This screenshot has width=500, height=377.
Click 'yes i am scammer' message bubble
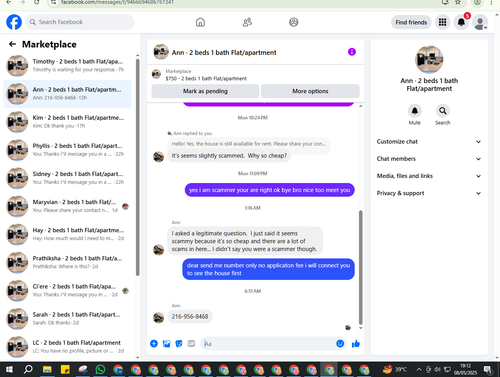pos(269,190)
